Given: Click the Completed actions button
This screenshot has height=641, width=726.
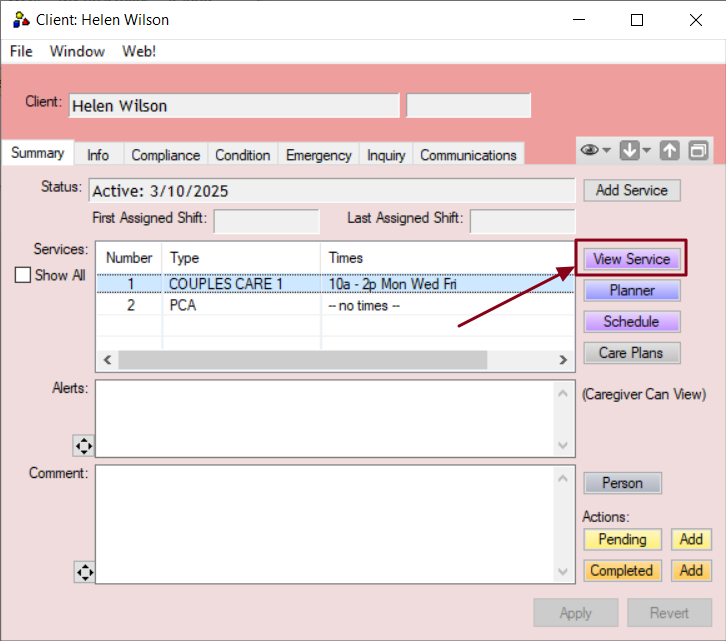Looking at the screenshot, I should click(623, 571).
